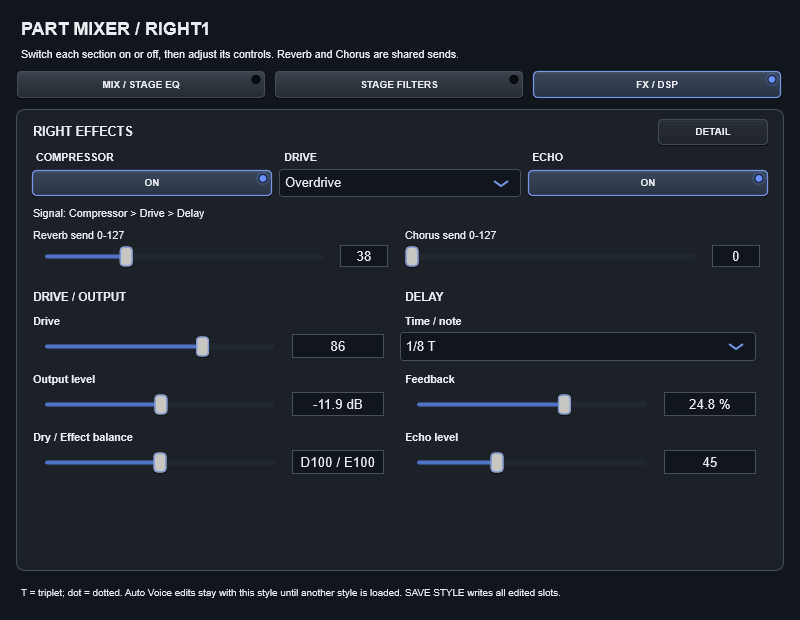Click the Feedback slider handle

tap(564, 405)
